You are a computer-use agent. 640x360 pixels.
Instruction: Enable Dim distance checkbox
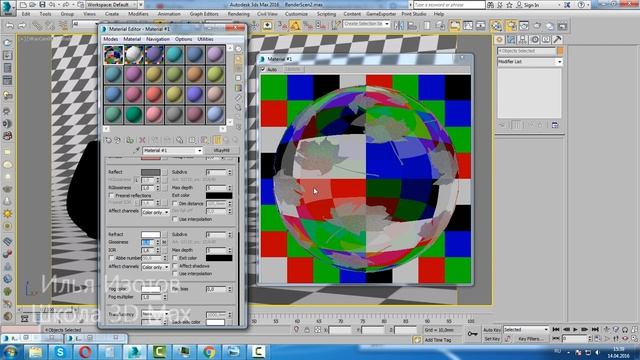click(x=175, y=204)
